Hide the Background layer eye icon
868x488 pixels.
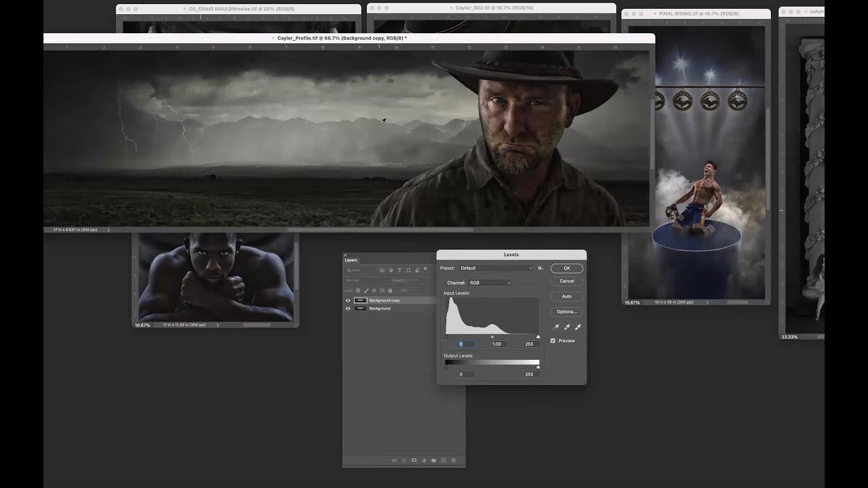[x=348, y=308]
